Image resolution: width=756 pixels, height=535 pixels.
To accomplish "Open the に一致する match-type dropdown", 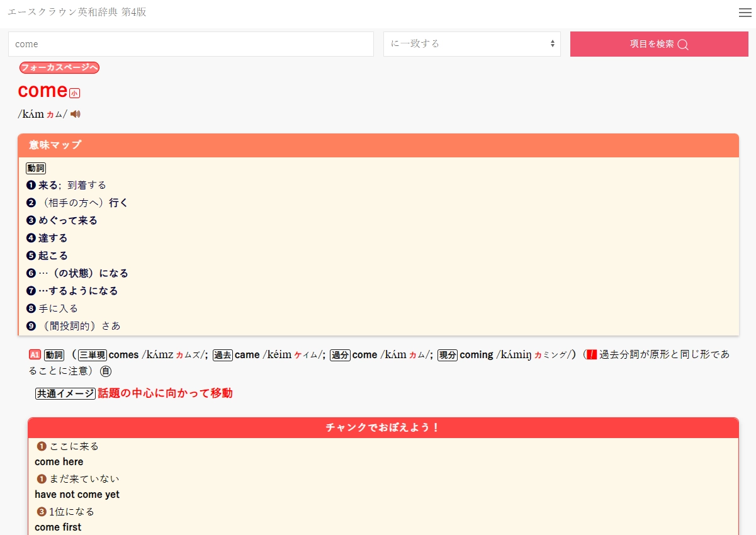I will coord(472,44).
